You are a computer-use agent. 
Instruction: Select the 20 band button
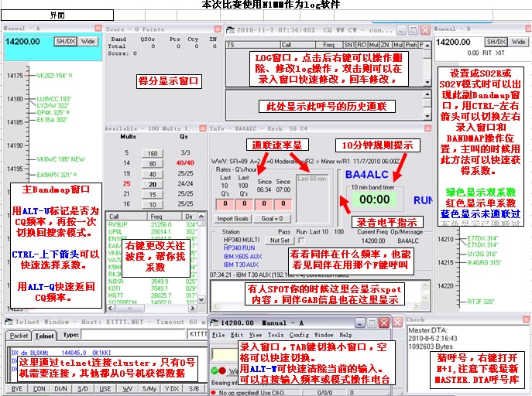[153, 184]
